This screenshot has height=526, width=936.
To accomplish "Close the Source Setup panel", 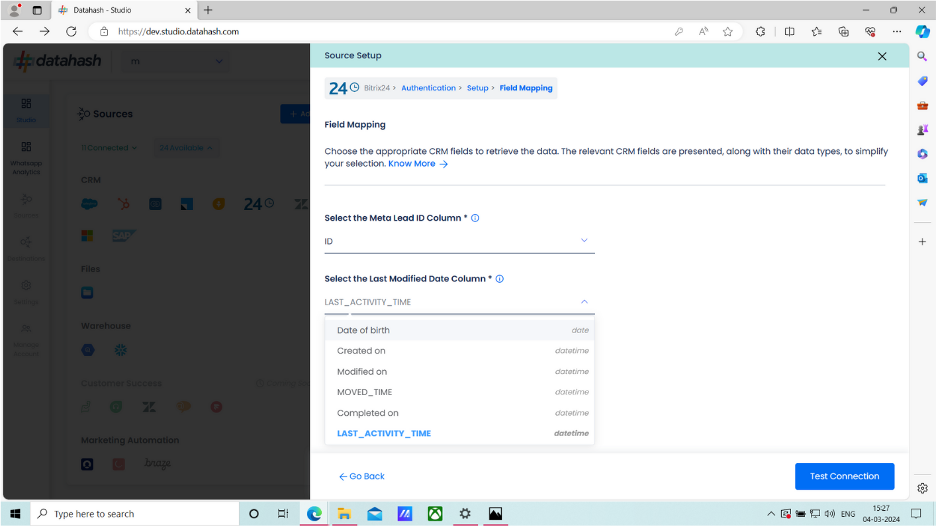I will (882, 56).
